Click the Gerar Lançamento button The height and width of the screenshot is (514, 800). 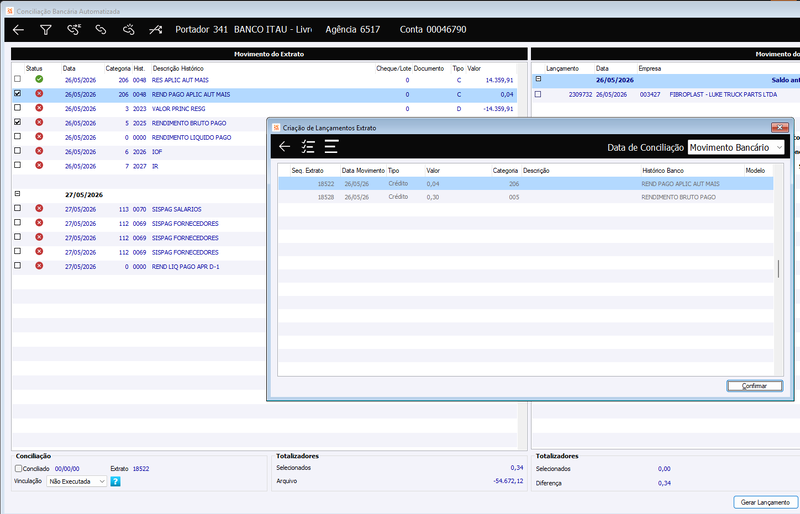765,502
